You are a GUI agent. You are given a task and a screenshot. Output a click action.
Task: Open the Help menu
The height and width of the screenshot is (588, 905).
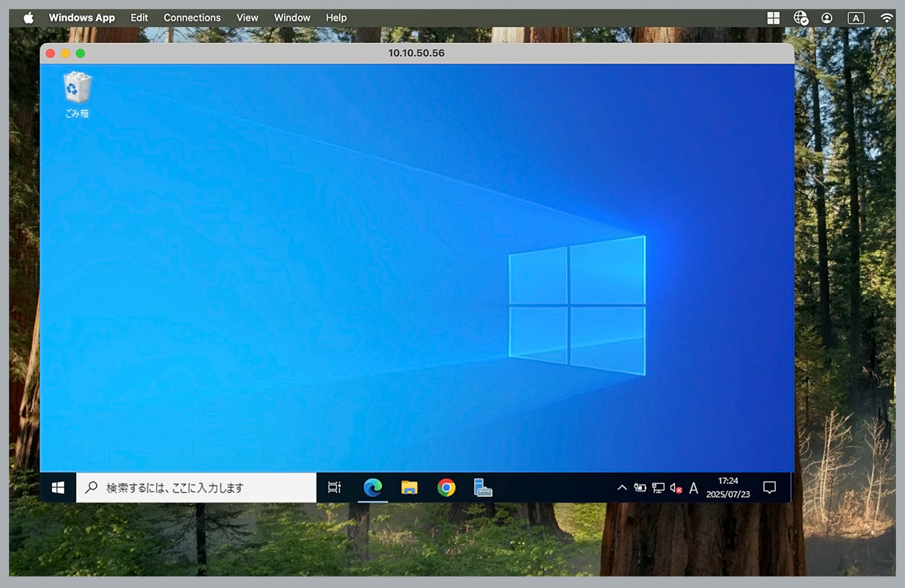[x=336, y=18]
